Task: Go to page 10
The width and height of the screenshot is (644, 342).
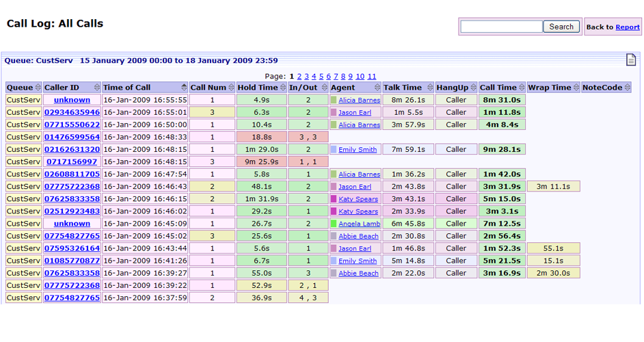Action: coord(360,77)
